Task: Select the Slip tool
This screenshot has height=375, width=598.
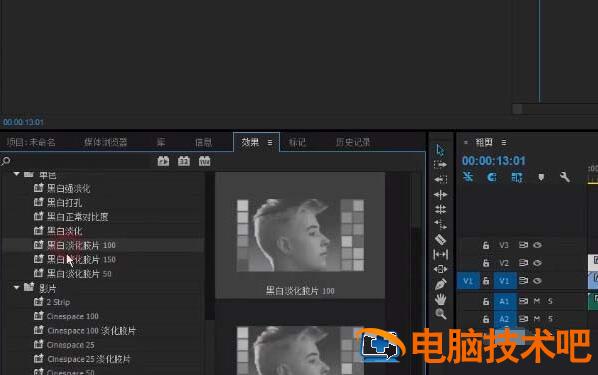Action: [440, 254]
